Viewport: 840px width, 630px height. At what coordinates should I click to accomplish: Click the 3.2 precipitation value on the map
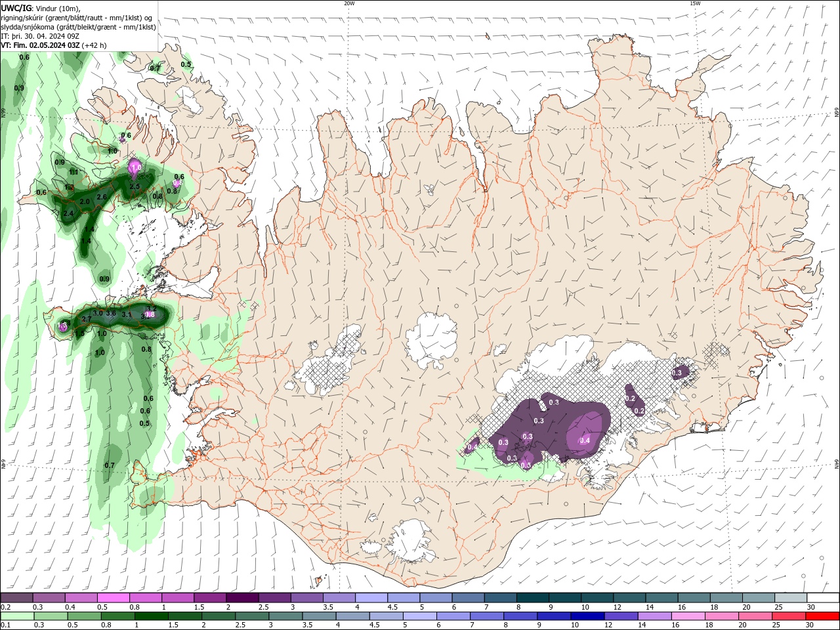[151, 308]
